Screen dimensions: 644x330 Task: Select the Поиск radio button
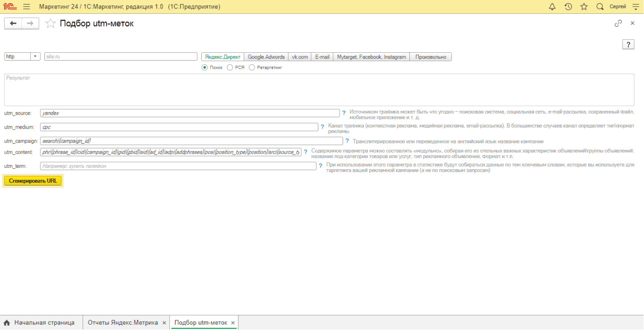click(x=205, y=67)
